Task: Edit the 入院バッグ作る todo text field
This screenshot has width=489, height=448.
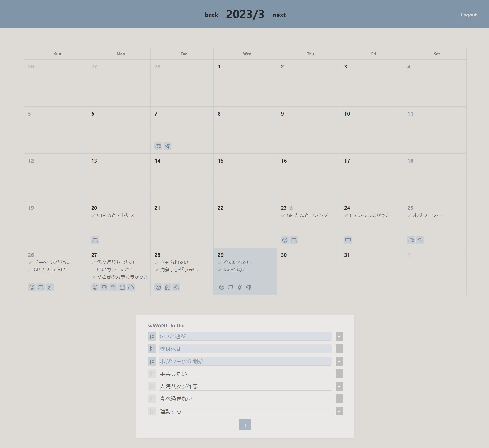Action: click(245, 386)
